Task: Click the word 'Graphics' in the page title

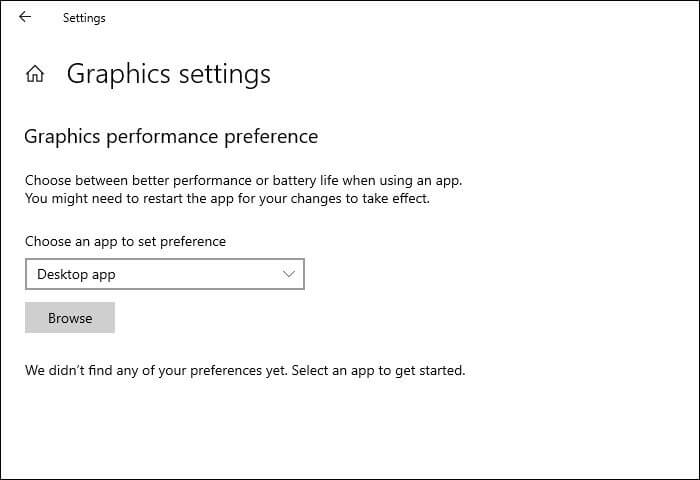Action: [x=116, y=74]
